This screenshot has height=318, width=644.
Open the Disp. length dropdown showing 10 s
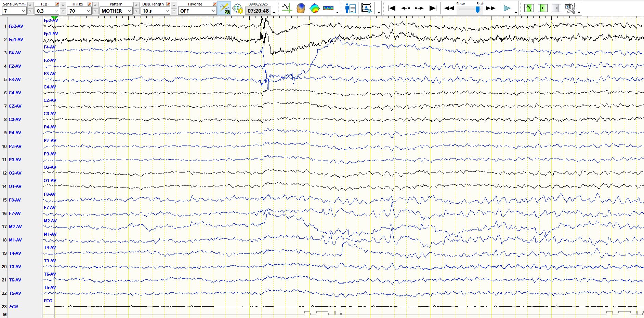click(x=156, y=11)
